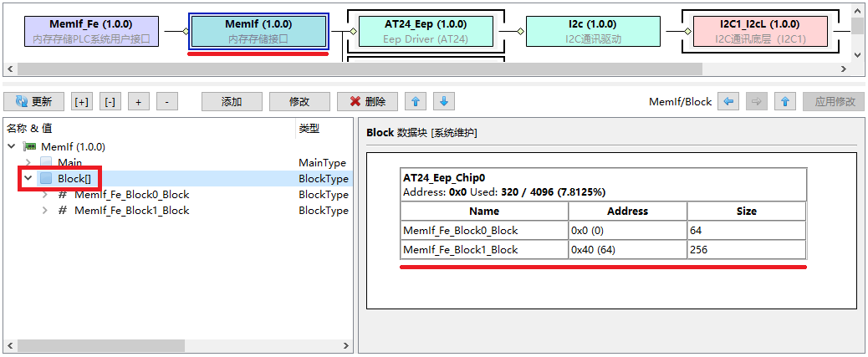Navigate back with MemIf/Block left arrow
Viewport: 868px width, 357px height.
[x=728, y=102]
